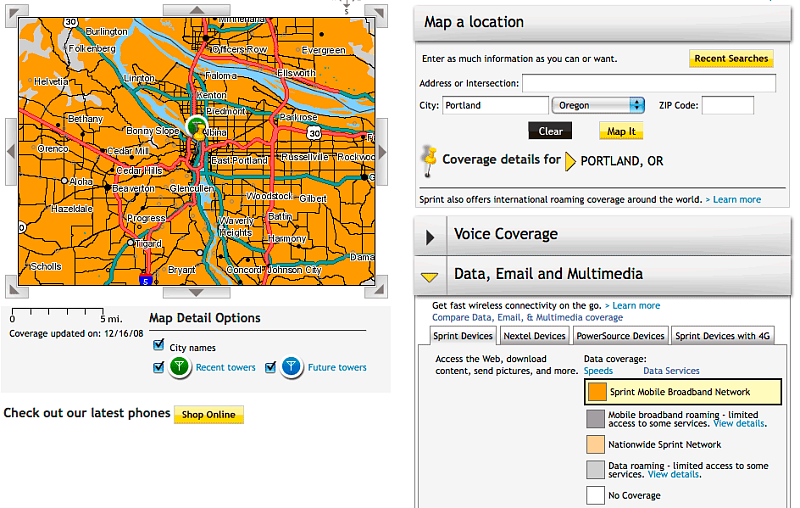Viewport: 800px width, 508px height.
Task: Pan the map west with the left arrow
Action: (x=11, y=151)
